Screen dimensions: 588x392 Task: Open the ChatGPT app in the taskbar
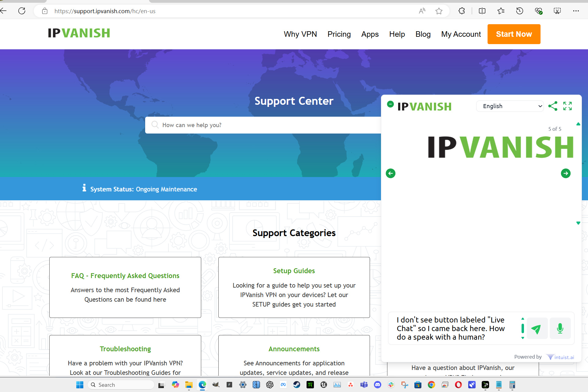click(270, 385)
